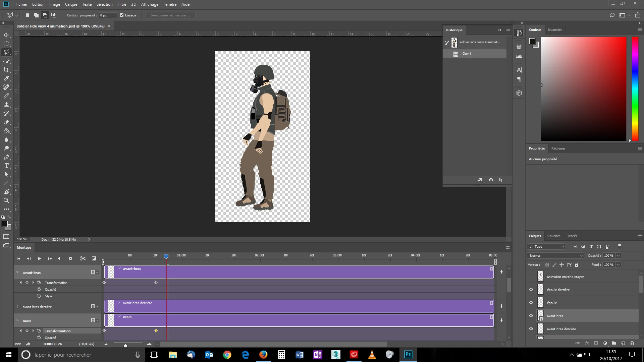
Task: Click the yellow keyframe on main Transformation
Action: 156,331
